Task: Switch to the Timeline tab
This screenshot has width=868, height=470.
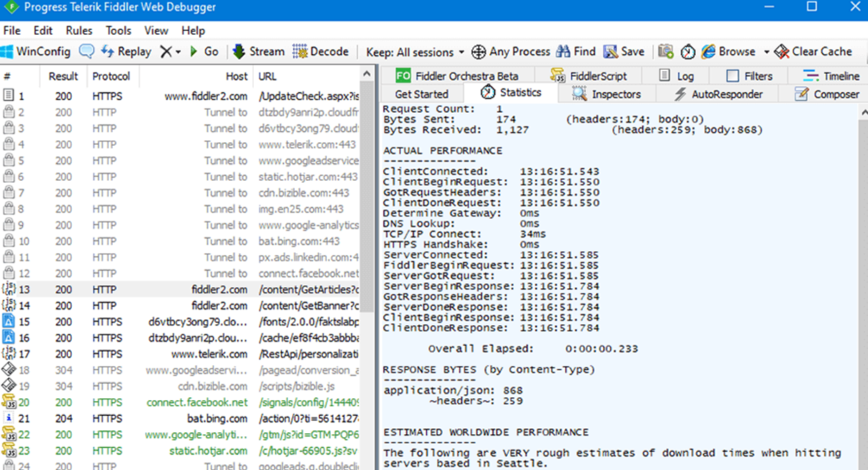Action: click(831, 76)
